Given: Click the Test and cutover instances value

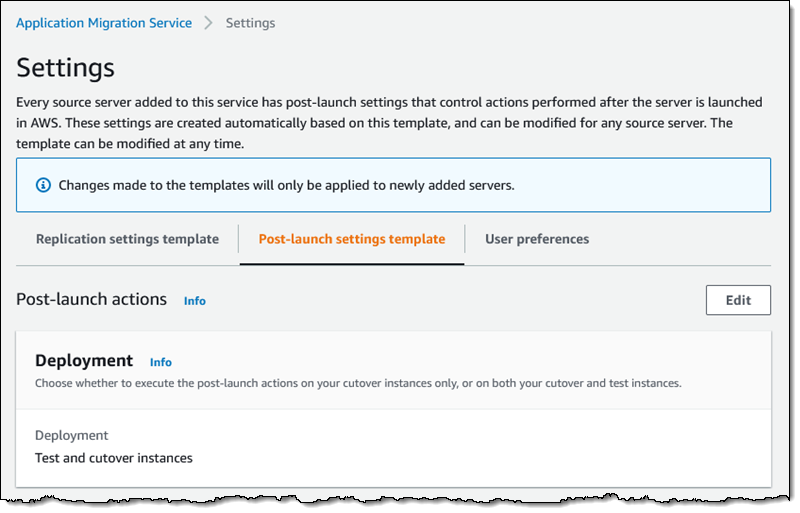Looking at the screenshot, I should (x=113, y=458).
